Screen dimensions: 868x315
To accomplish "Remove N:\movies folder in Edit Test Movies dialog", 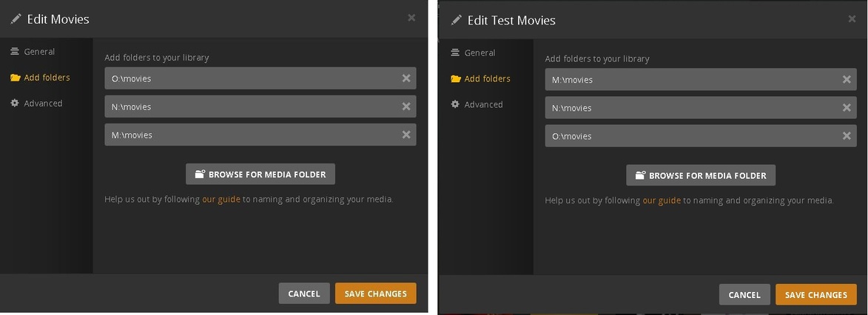I will click(x=847, y=108).
